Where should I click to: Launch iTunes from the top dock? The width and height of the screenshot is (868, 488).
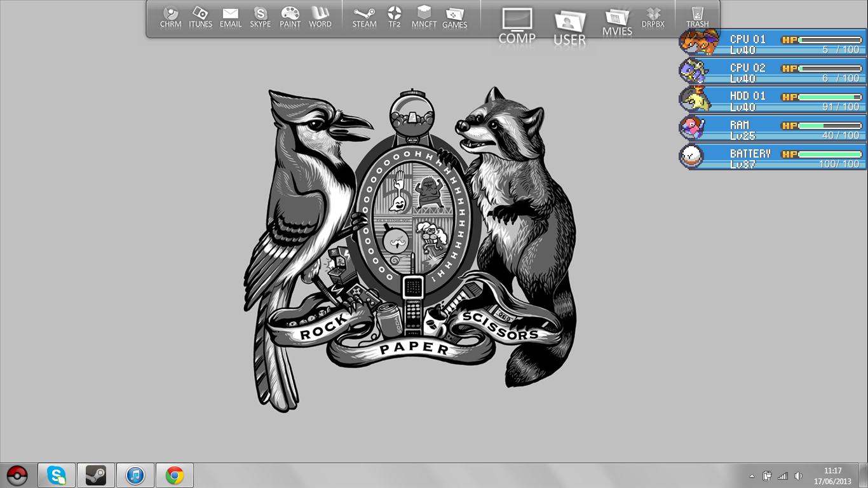(x=200, y=17)
